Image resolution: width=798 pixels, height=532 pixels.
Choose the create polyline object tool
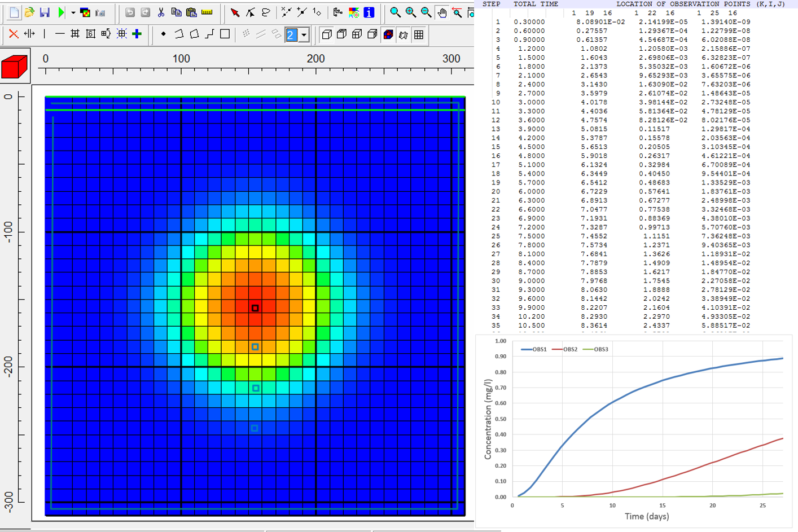[179, 34]
